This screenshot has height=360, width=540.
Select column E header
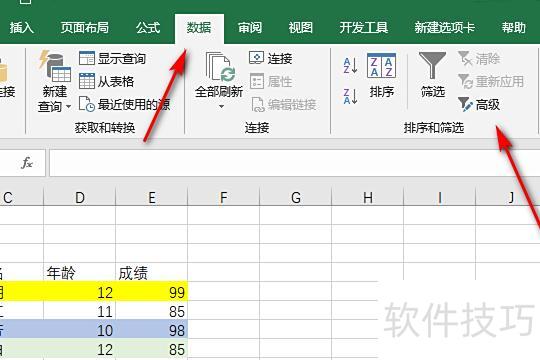152,198
